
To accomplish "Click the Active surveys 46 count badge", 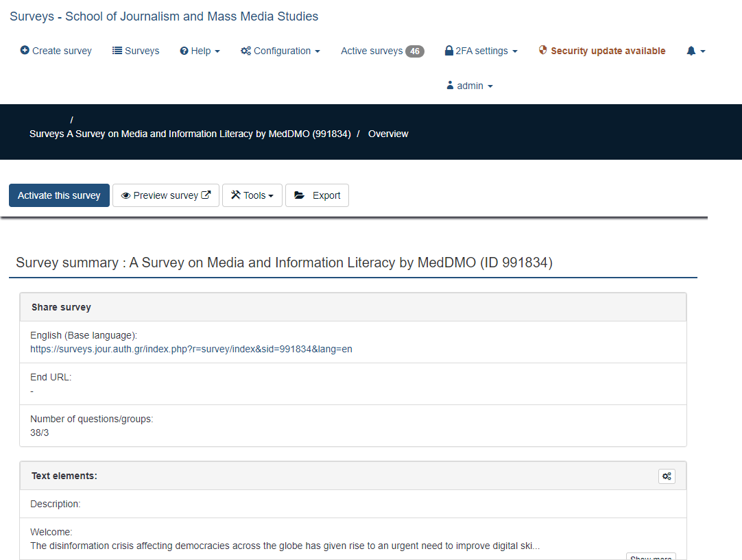I will click(414, 51).
